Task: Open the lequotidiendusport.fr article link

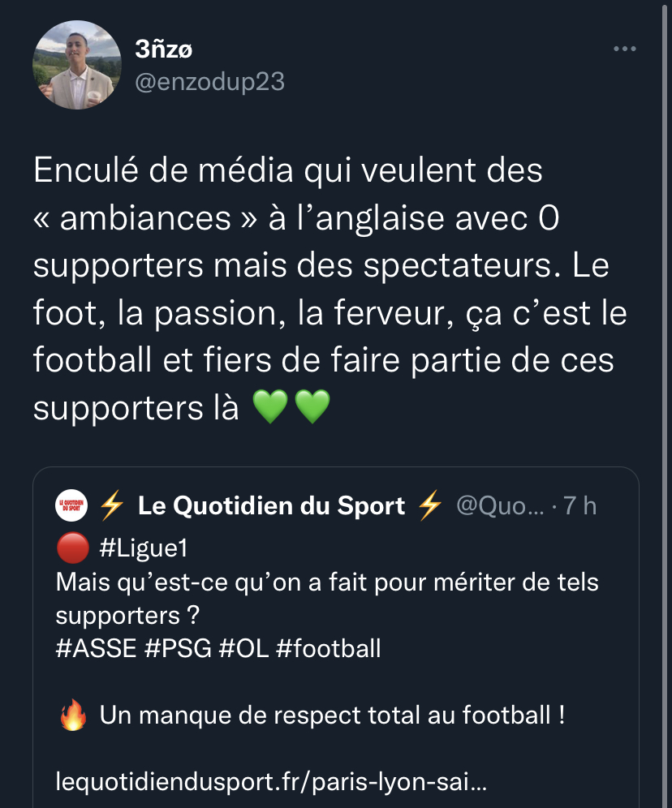Action: pos(272,783)
